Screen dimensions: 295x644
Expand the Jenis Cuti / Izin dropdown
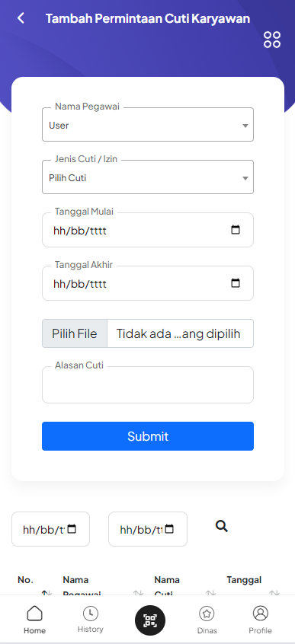pos(148,177)
